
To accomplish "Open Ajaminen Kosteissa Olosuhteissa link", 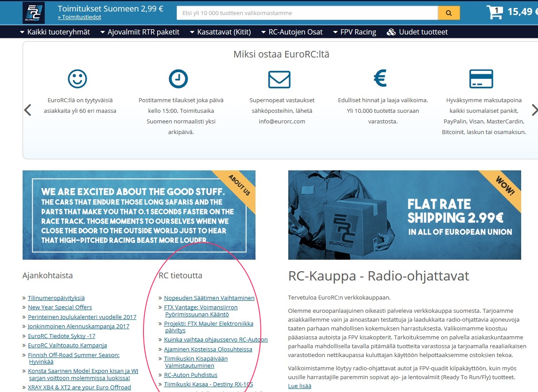I will [x=208, y=349].
